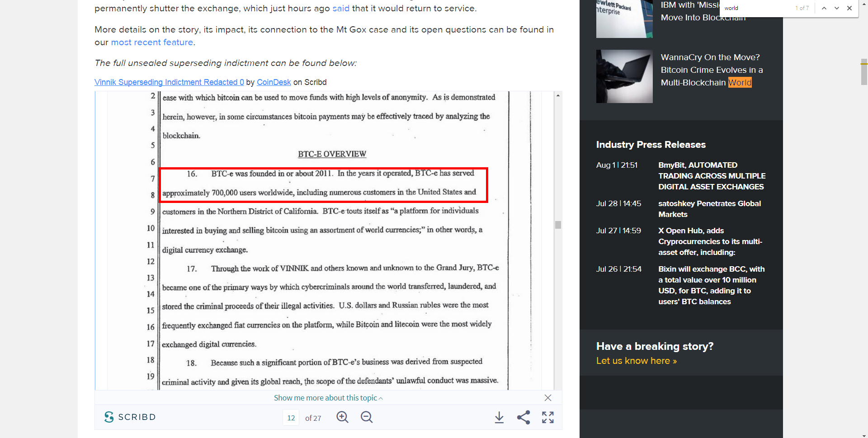Click the 'BTC-E OVERVIEW' heading in document
Screen dimensions: 868x438
(332, 154)
